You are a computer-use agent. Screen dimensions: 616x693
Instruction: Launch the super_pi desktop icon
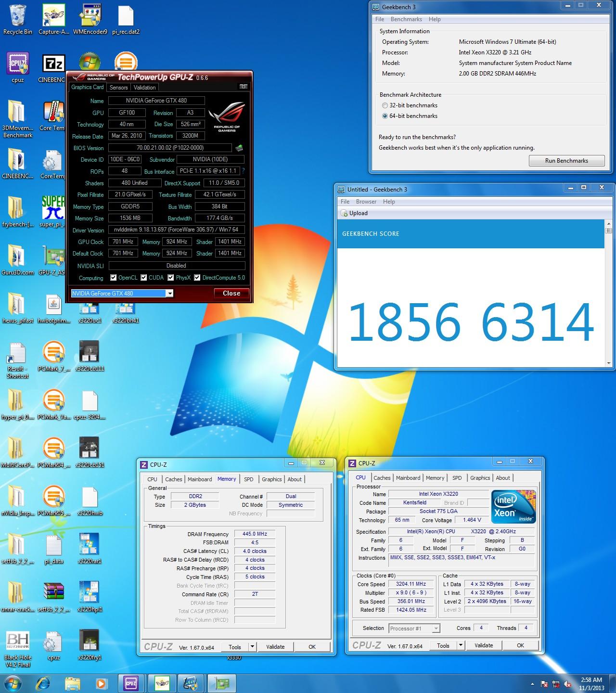click(x=53, y=212)
